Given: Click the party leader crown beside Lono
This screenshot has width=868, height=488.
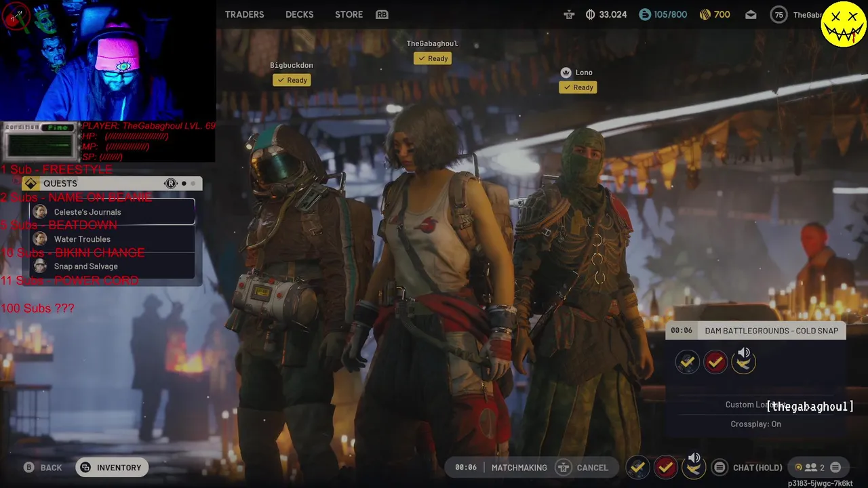Looking at the screenshot, I should point(566,73).
